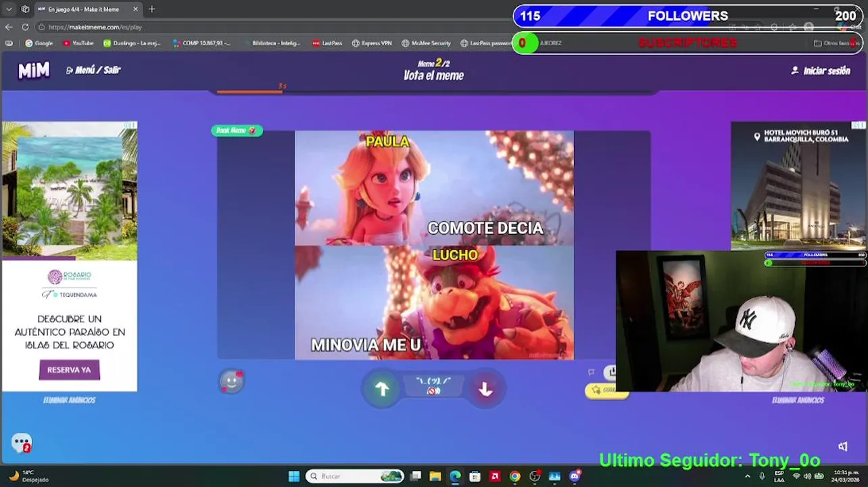Click the makeitmeme.com address bar
Screen dimensions: 868x487
pos(270,27)
